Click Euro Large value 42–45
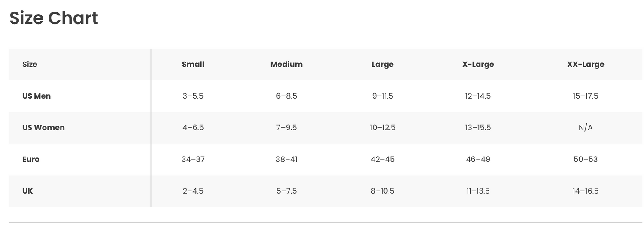 click(x=383, y=159)
